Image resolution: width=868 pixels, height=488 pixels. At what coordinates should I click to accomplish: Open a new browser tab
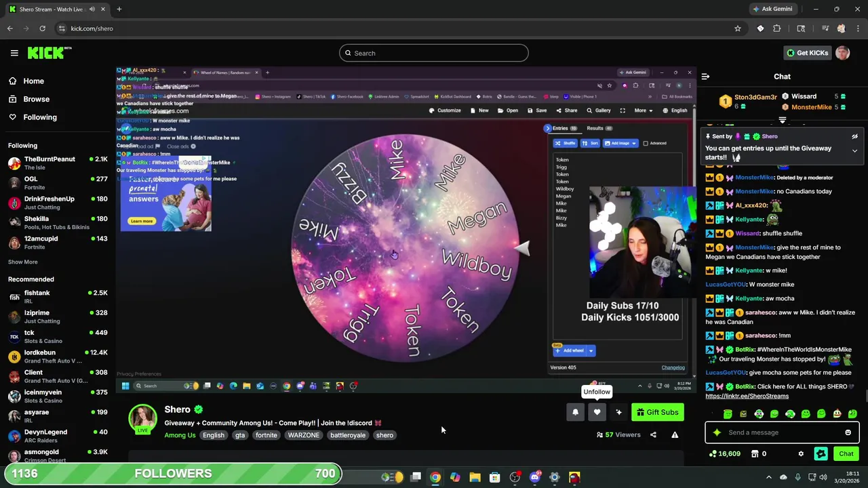click(119, 9)
